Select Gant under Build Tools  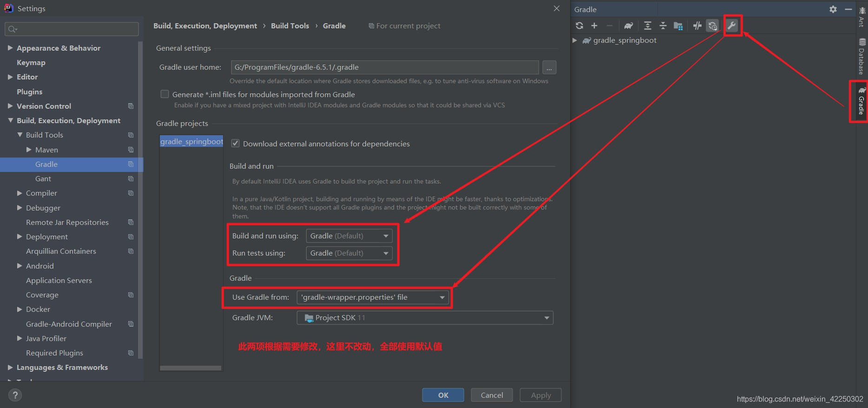tap(43, 178)
